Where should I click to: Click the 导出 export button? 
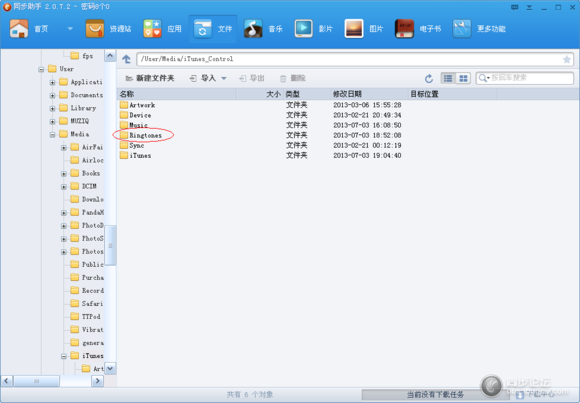(x=252, y=78)
